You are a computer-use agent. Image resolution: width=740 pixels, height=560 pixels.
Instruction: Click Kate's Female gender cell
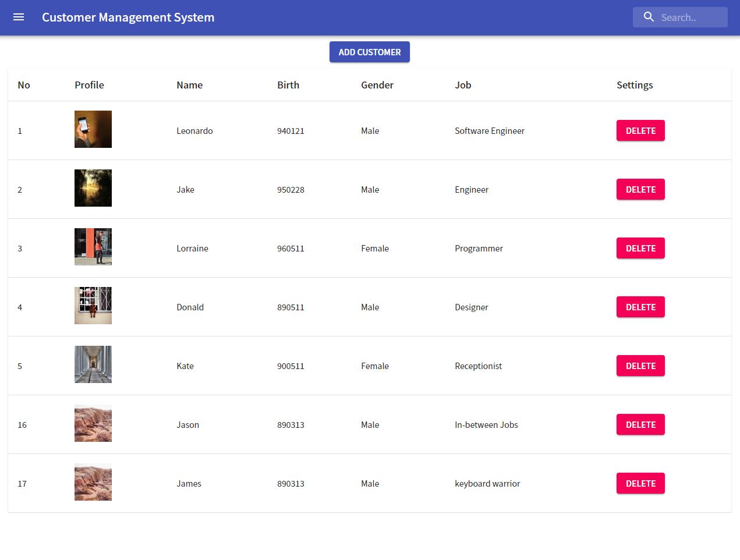pos(375,366)
